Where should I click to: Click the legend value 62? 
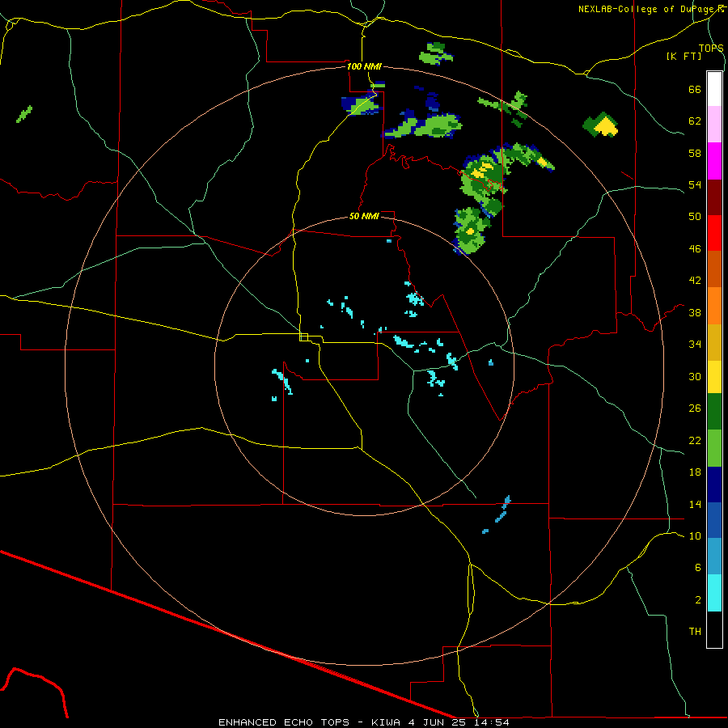(695, 121)
